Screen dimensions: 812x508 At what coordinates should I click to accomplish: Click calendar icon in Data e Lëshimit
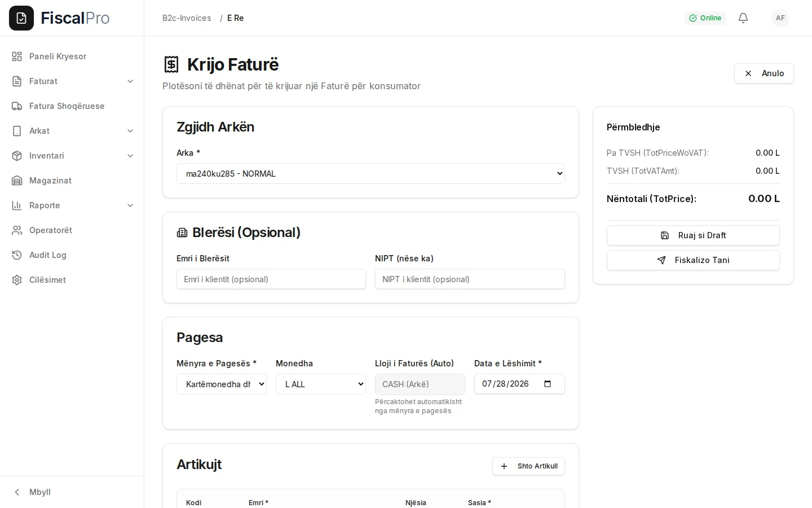[548, 384]
